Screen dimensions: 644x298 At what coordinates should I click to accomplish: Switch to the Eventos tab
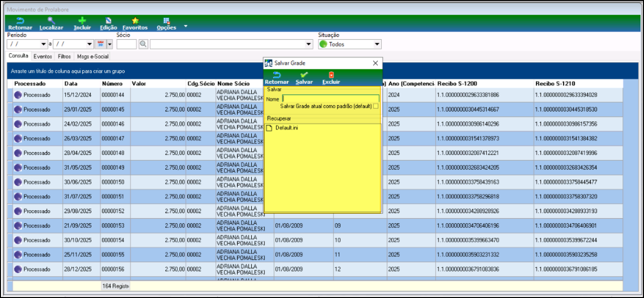(43, 57)
